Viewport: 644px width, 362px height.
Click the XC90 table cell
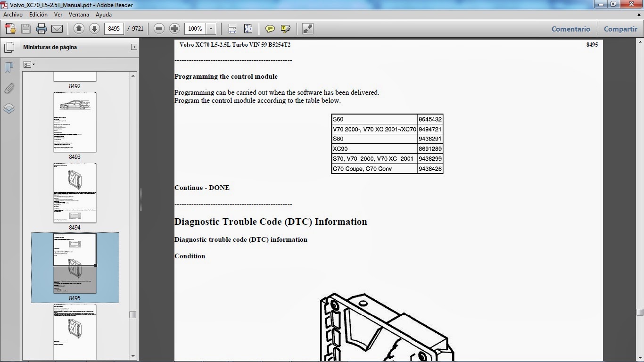point(374,149)
